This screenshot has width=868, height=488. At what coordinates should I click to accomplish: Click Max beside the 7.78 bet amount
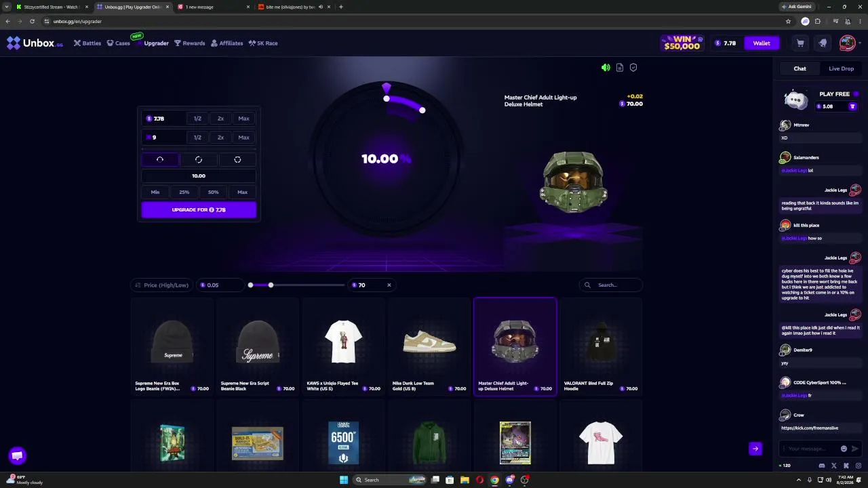click(243, 119)
